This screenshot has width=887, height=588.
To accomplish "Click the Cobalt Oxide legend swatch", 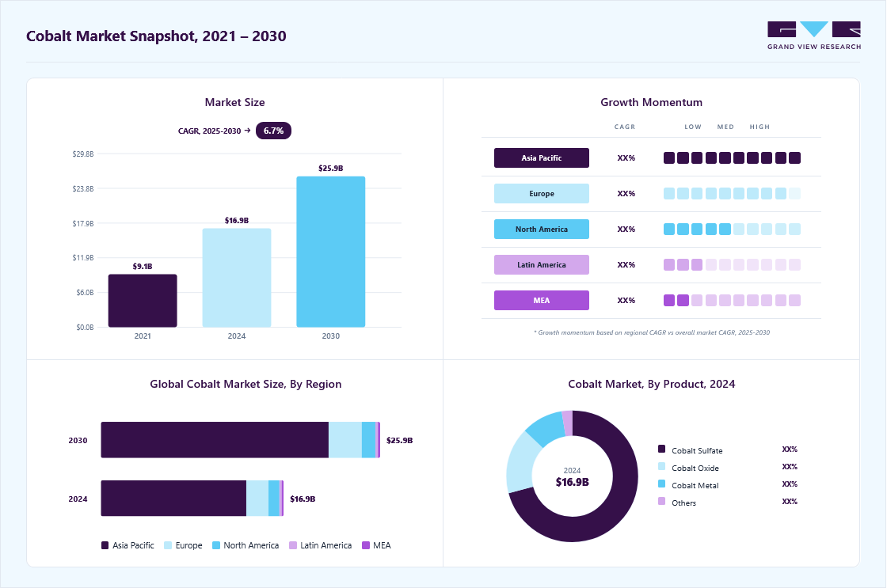I will (662, 466).
